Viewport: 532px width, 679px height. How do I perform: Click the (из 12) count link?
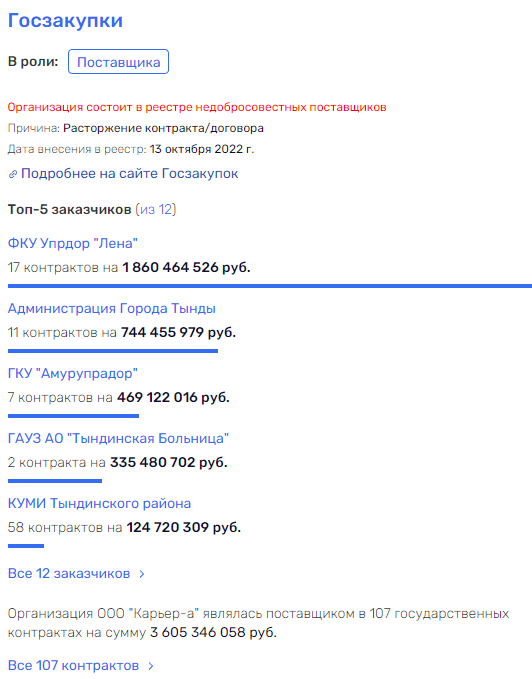tap(155, 209)
